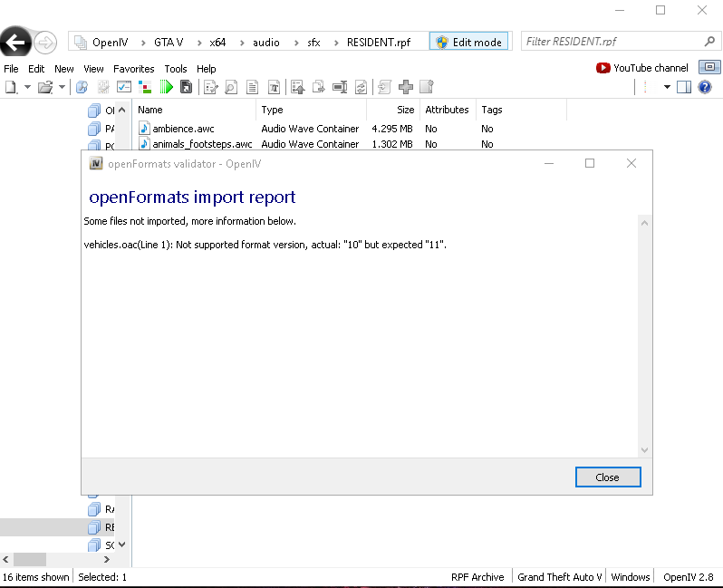Image resolution: width=723 pixels, height=588 pixels.
Task: Sort by Name column header
Action: (194, 110)
